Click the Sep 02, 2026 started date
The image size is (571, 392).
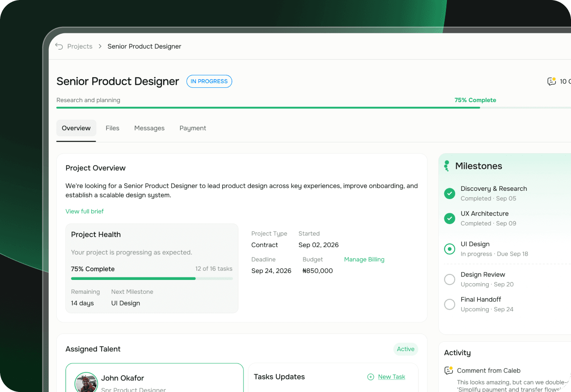(318, 245)
